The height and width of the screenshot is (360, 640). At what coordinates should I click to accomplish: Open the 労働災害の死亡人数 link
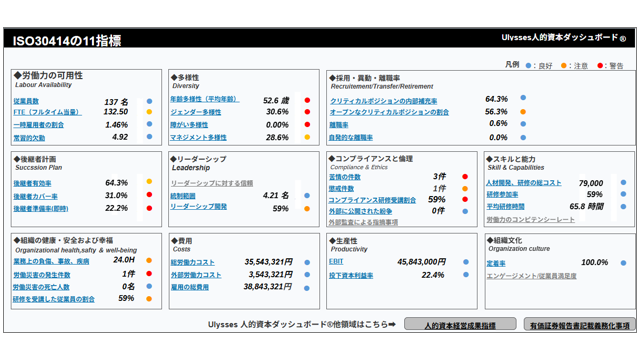pyautogui.click(x=41, y=287)
